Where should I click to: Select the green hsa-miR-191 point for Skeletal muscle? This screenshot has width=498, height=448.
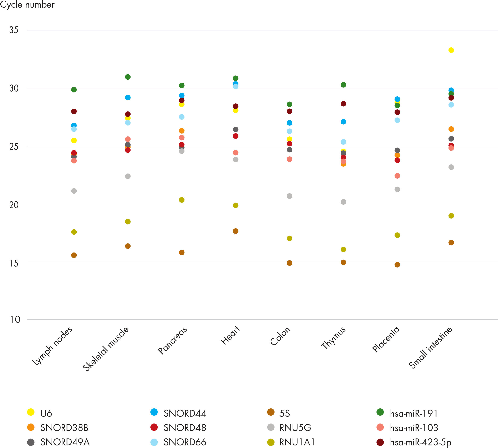[128, 77]
